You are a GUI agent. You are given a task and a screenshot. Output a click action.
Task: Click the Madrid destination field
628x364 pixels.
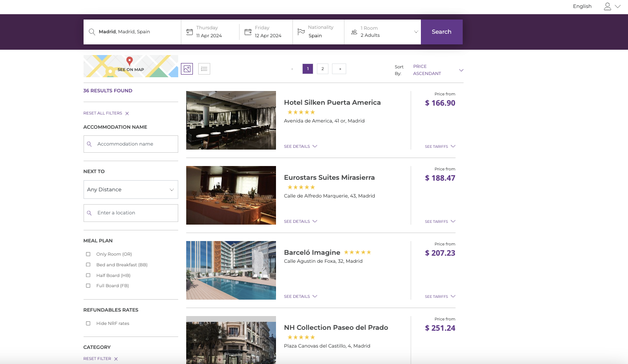(132, 32)
